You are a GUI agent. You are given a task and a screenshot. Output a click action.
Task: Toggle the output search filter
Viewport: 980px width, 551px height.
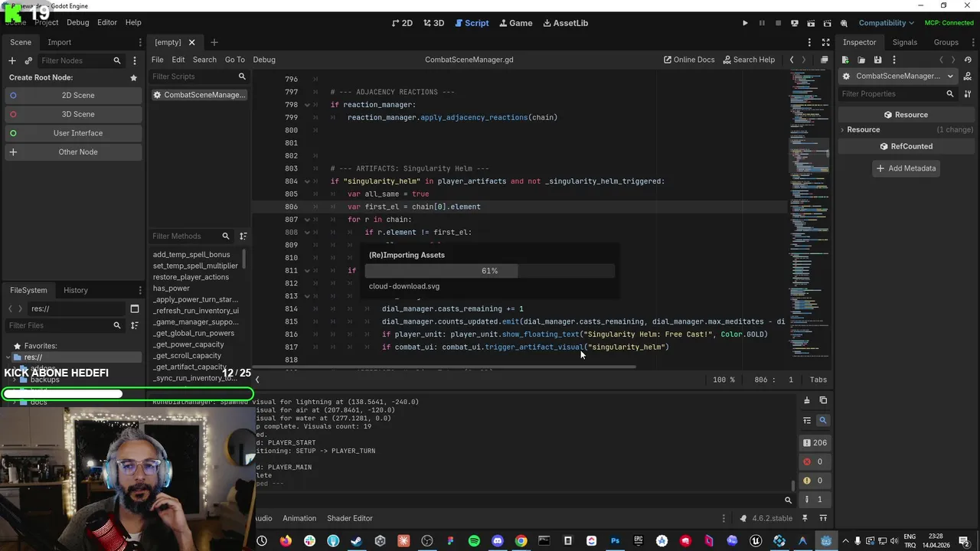pos(823,420)
